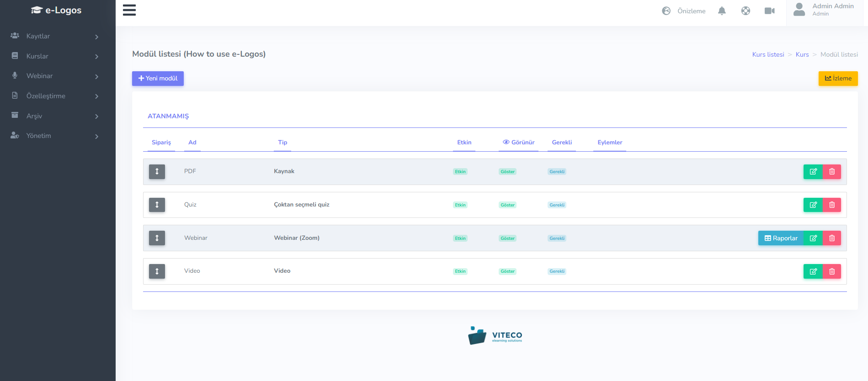Click the video camera icon in header
This screenshot has width=868, height=381.
tap(769, 11)
